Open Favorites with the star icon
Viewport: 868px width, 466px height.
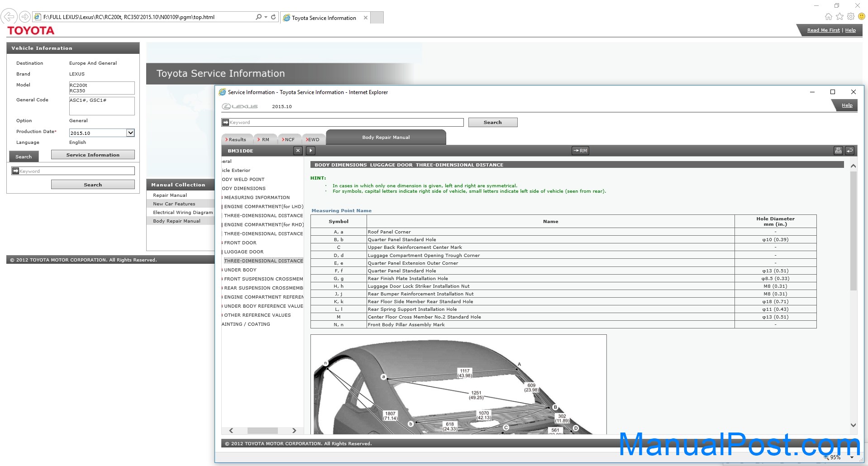click(x=839, y=16)
